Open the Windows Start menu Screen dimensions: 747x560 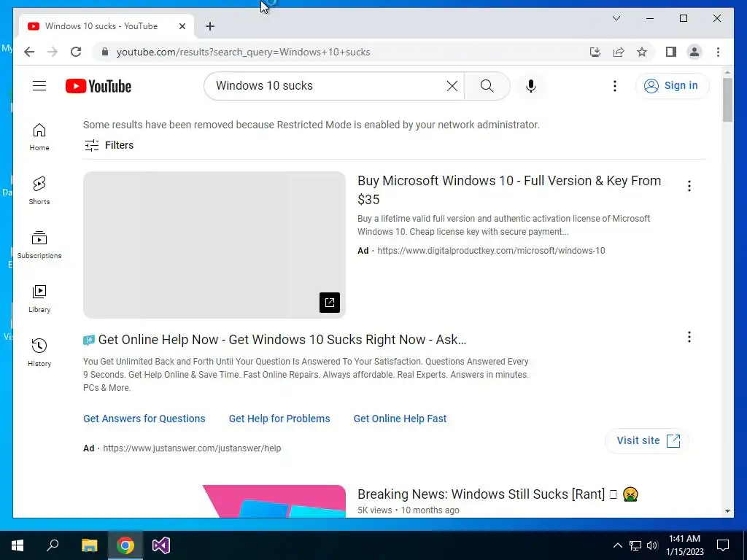coord(18,545)
